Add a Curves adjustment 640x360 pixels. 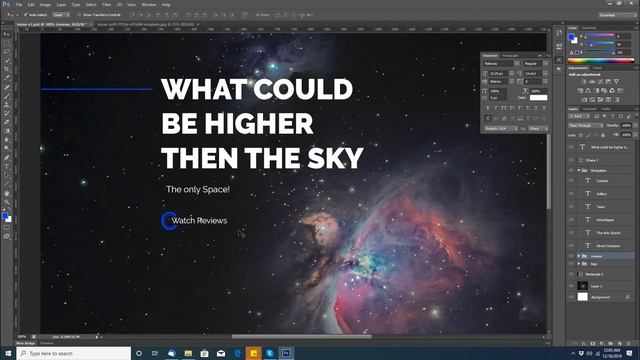coord(600,82)
